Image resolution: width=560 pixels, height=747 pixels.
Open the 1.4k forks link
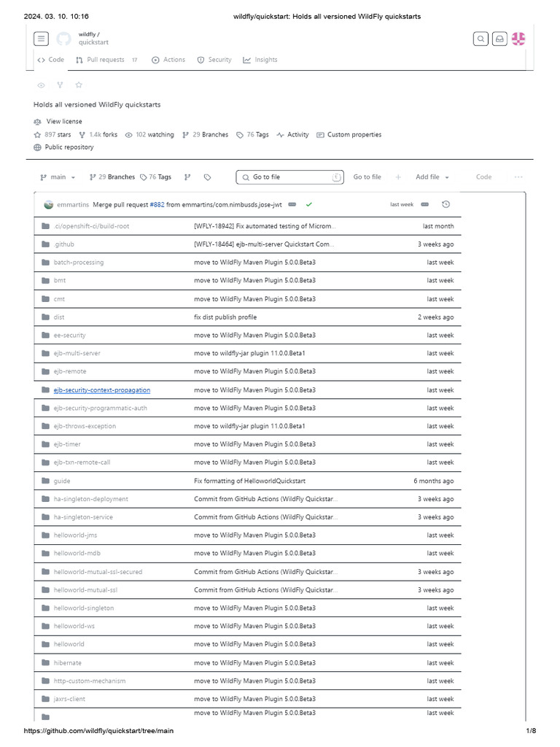pyautogui.click(x=98, y=135)
